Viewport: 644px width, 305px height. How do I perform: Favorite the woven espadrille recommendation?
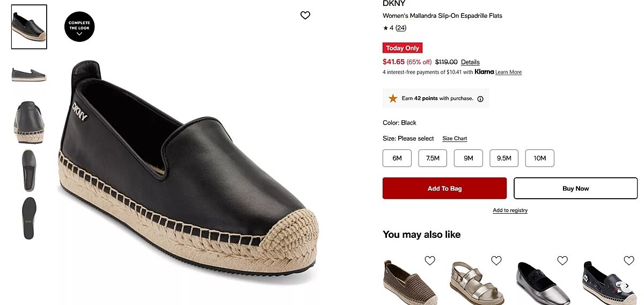coord(430,261)
